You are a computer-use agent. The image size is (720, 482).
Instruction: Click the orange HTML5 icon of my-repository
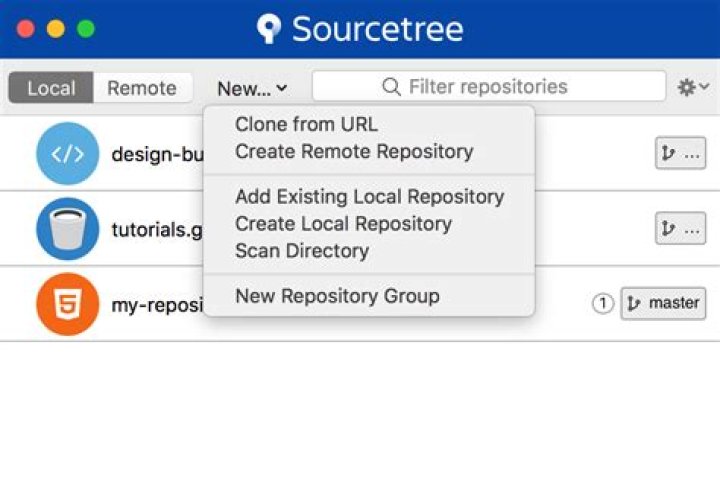pyautogui.click(x=68, y=304)
